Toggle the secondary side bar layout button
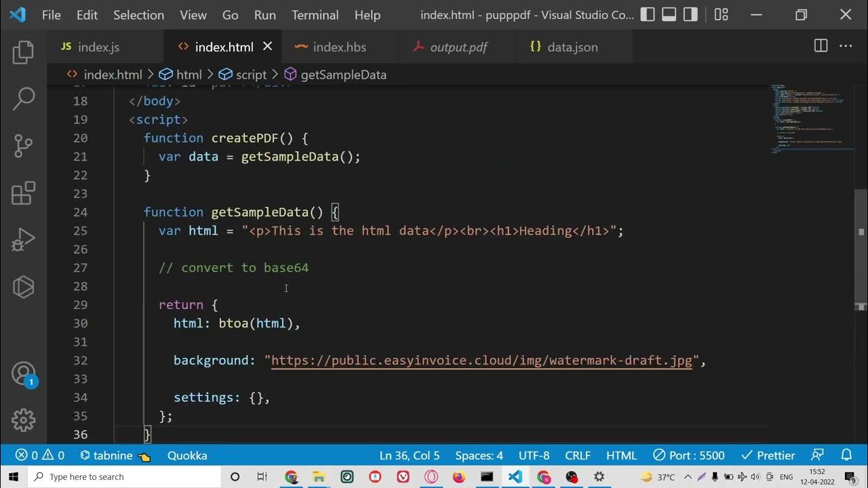The height and width of the screenshot is (488, 868). click(690, 14)
